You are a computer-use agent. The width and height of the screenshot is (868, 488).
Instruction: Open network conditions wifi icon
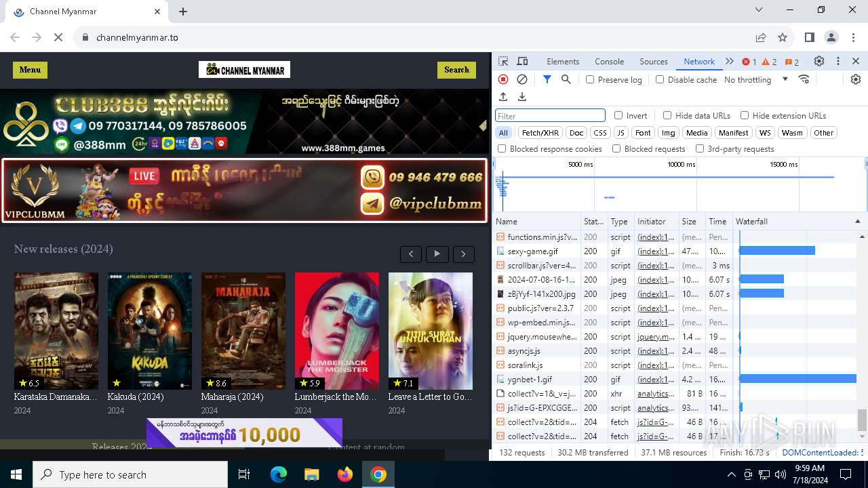click(x=804, y=79)
